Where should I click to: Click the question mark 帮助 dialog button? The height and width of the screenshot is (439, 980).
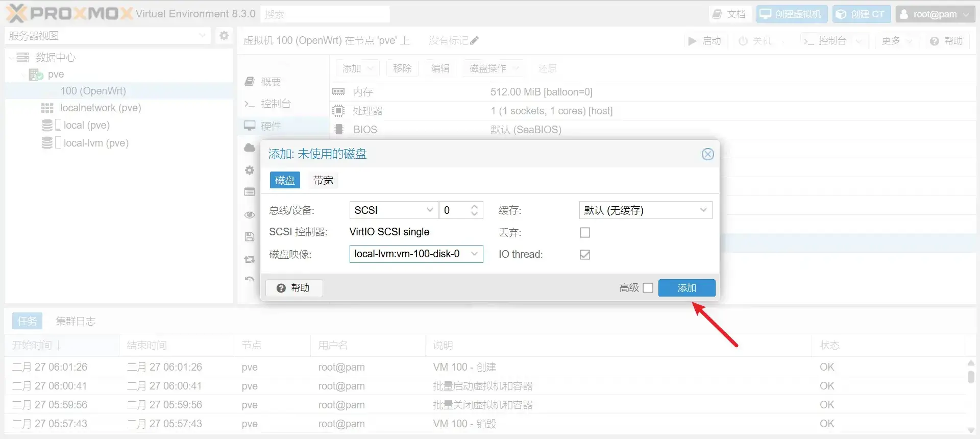[293, 288]
